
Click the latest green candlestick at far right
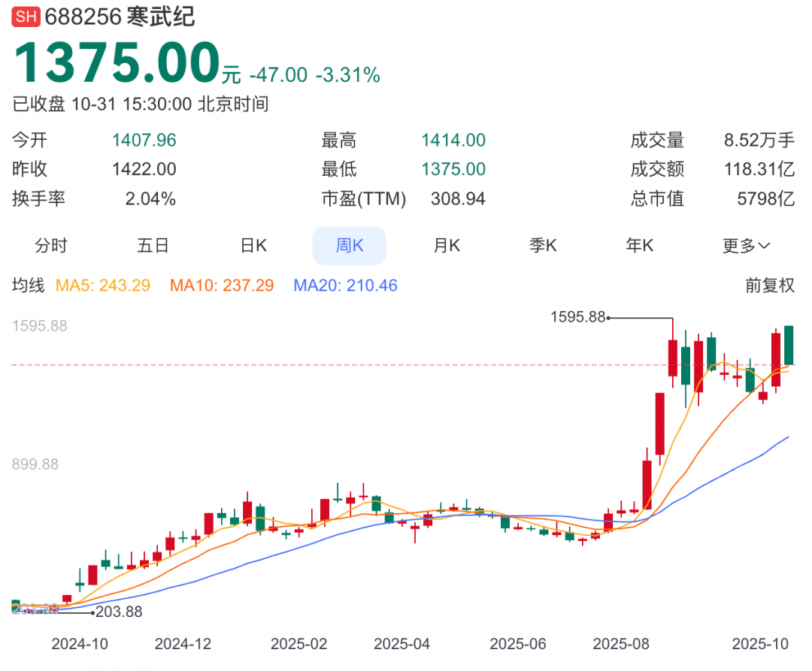[789, 346]
